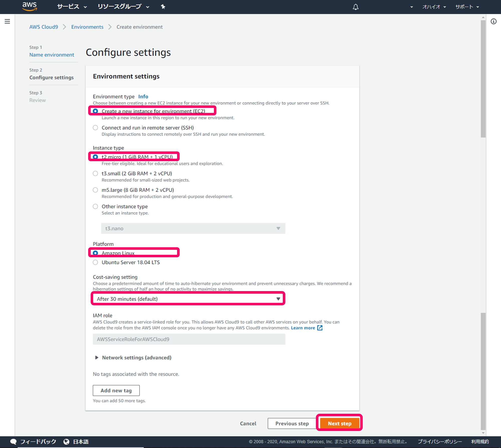The width and height of the screenshot is (501, 448).
Task: Click the Next step button
Action: 339,423
